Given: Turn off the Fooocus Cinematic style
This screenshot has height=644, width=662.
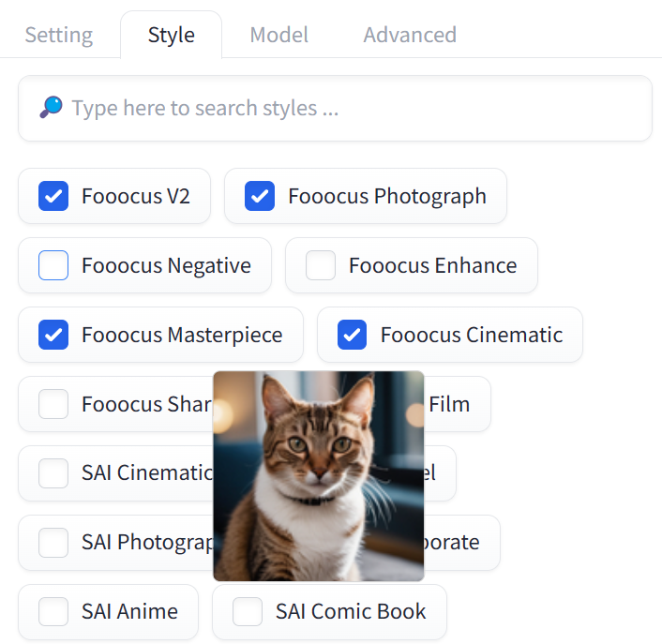Looking at the screenshot, I should (352, 335).
